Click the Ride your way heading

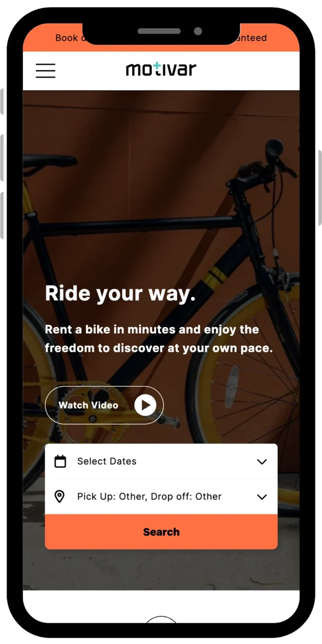coord(120,293)
